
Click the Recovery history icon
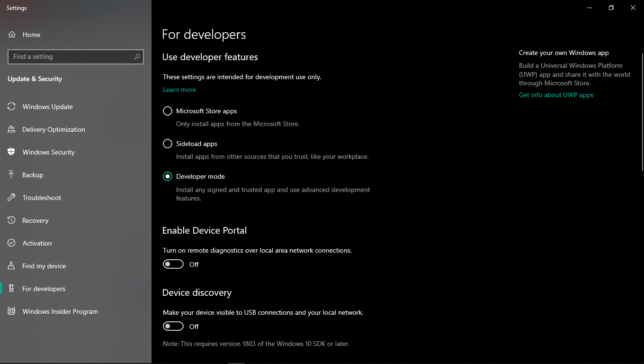point(11,220)
